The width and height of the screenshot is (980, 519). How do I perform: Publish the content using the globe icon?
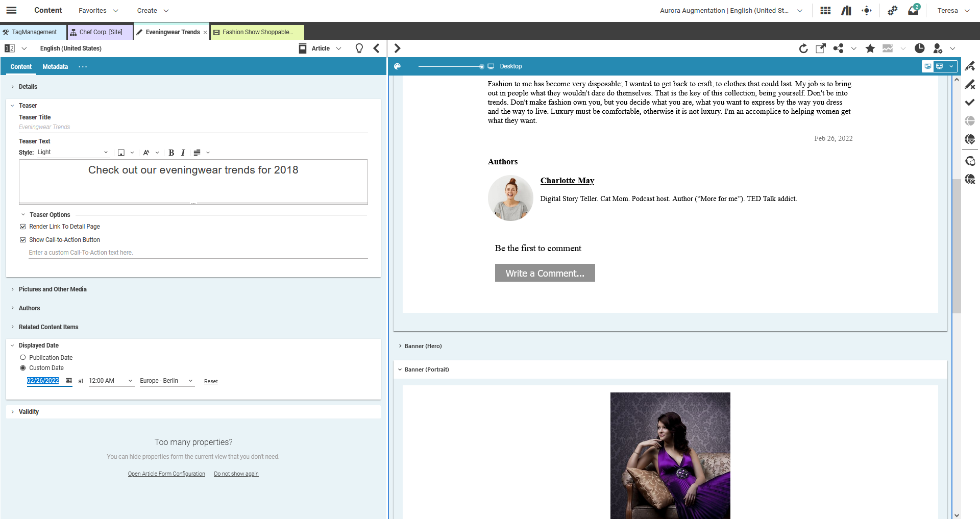tap(970, 139)
